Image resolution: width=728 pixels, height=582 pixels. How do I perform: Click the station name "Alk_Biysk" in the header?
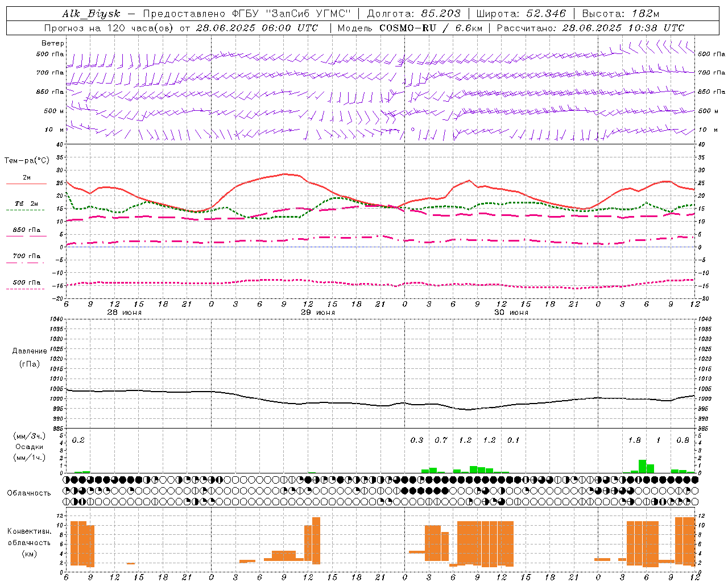click(x=92, y=14)
